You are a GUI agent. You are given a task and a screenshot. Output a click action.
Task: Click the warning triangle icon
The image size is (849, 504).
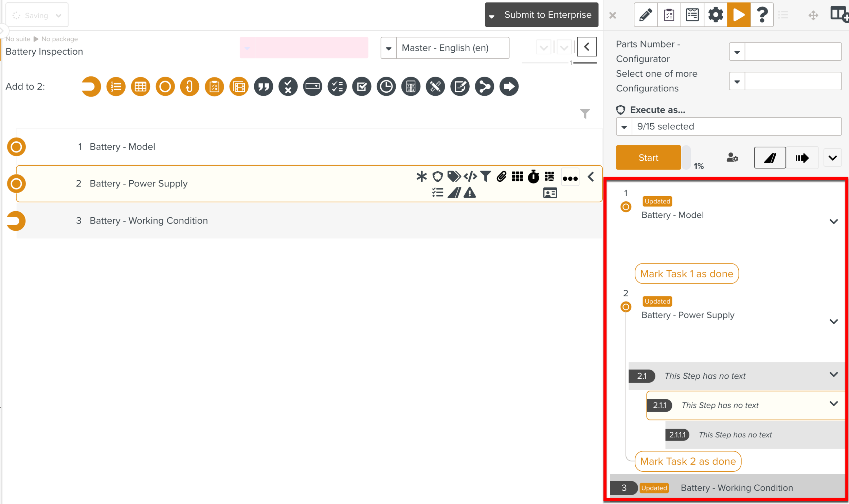click(470, 193)
